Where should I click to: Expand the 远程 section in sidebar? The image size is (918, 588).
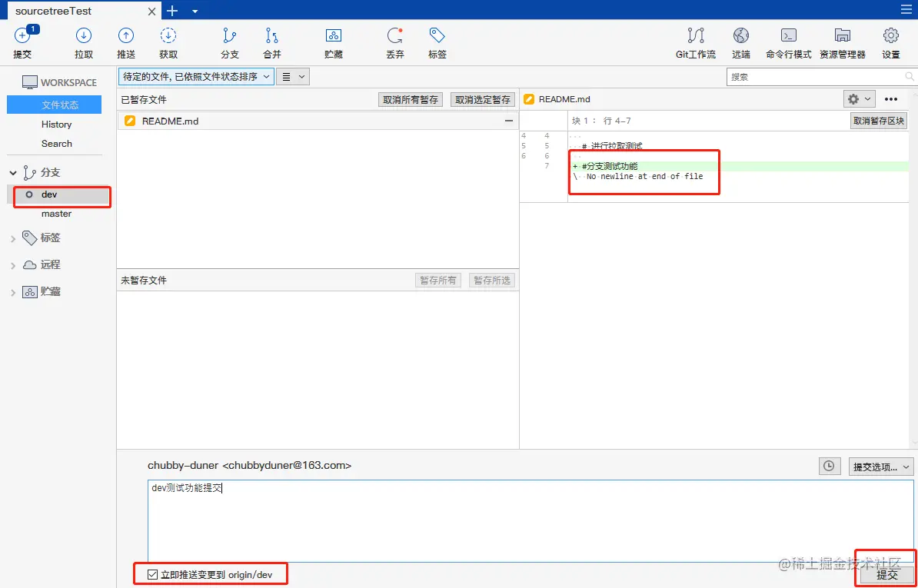[x=13, y=265]
